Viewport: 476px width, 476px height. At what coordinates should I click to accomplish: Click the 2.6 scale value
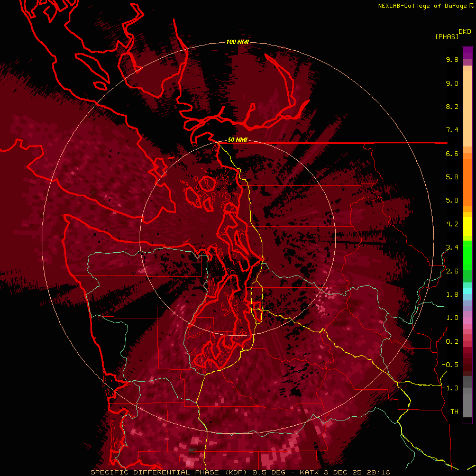click(452, 271)
